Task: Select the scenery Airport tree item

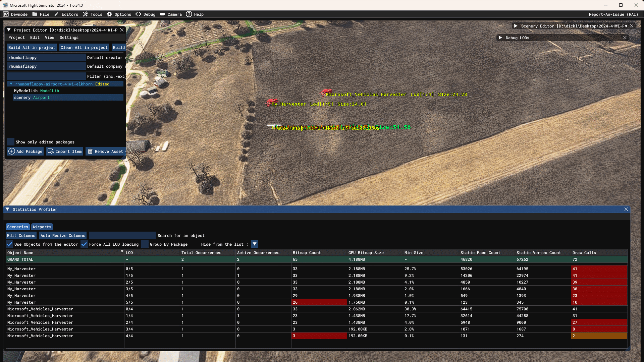Action: tap(32, 98)
